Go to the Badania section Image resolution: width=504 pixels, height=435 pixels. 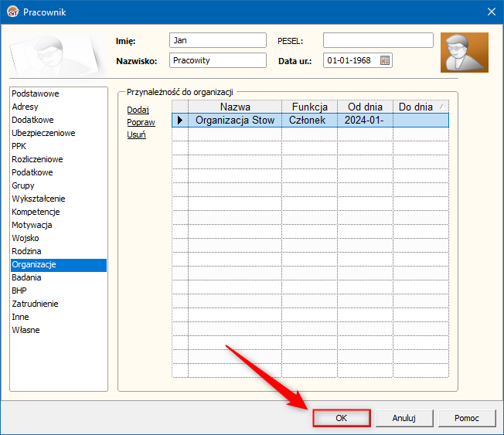27,277
